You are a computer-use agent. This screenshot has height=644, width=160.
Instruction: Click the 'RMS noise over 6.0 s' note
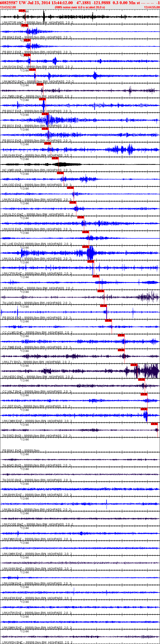(80, 7)
